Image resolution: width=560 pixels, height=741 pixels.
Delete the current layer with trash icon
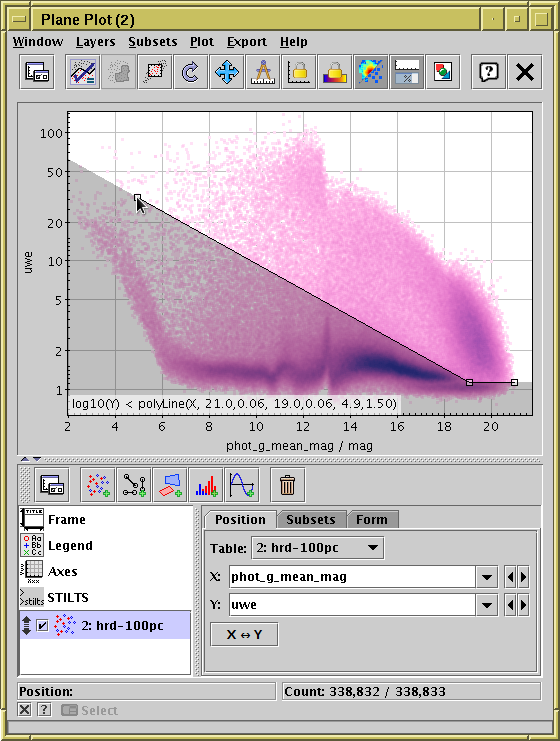pos(287,485)
